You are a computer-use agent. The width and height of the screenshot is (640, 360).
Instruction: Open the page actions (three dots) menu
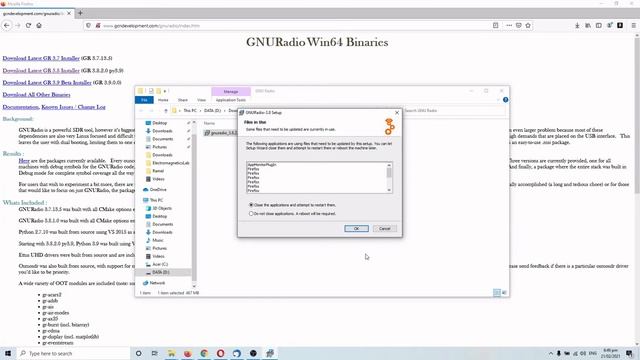tap(509, 25)
